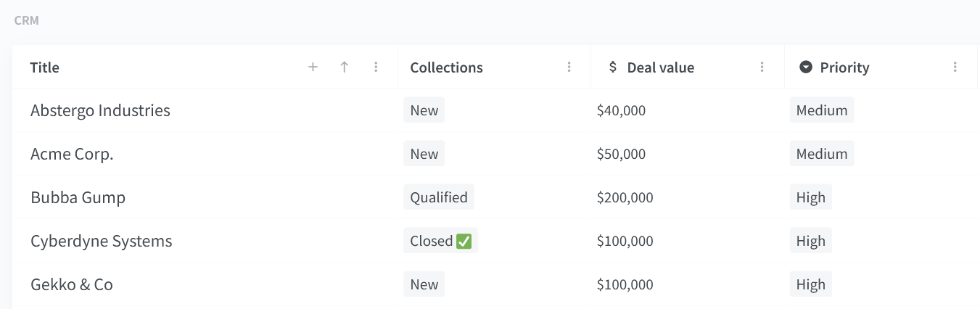Open the Closed collection tag for Cyberdyne Systems
980x309 pixels.
coord(441,241)
